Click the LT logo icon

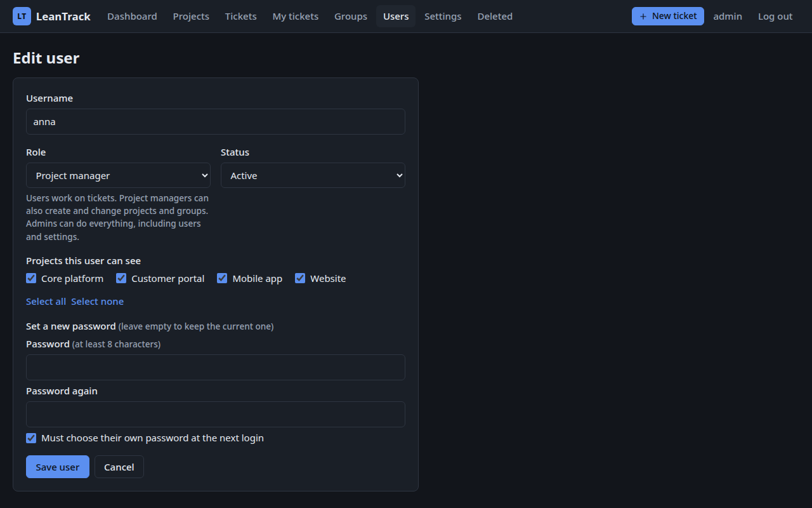point(22,17)
